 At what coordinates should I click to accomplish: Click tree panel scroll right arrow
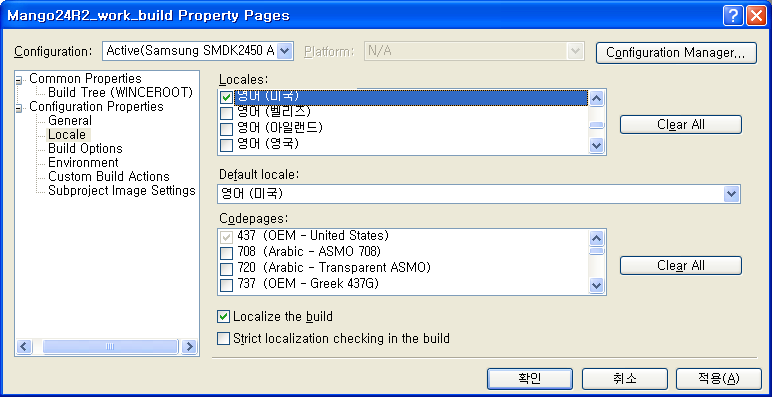point(189,347)
